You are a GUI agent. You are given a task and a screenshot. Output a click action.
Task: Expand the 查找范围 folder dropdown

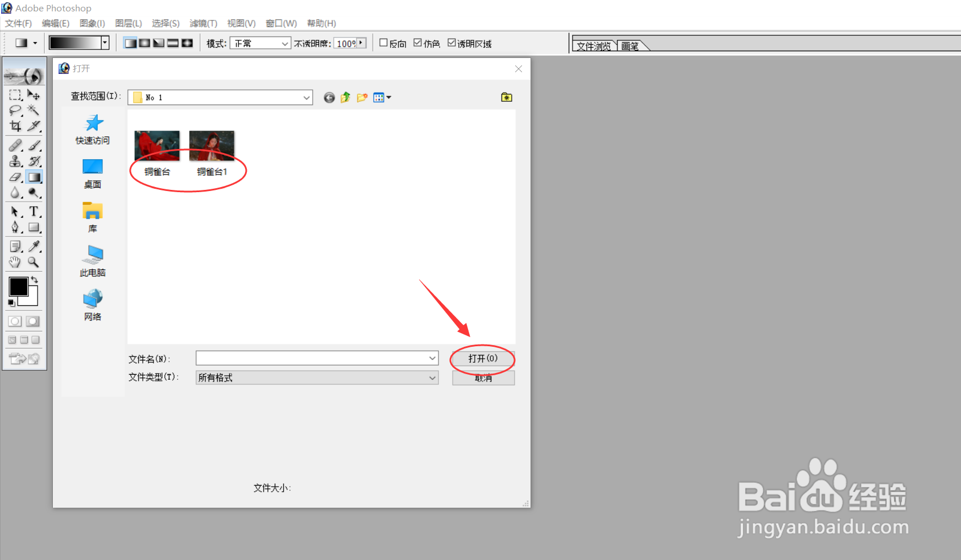point(306,98)
